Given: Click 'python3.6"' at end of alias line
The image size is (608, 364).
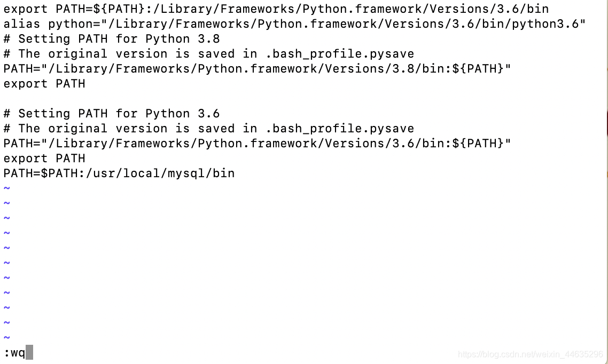Looking at the screenshot, I should pyautogui.click(x=549, y=24).
